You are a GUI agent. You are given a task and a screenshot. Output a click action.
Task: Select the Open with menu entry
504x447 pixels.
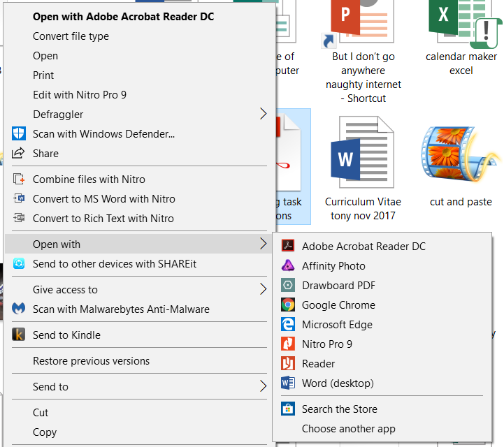138,244
